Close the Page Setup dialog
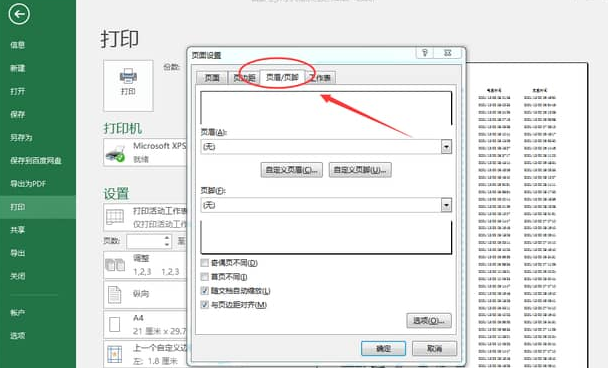 [x=447, y=53]
